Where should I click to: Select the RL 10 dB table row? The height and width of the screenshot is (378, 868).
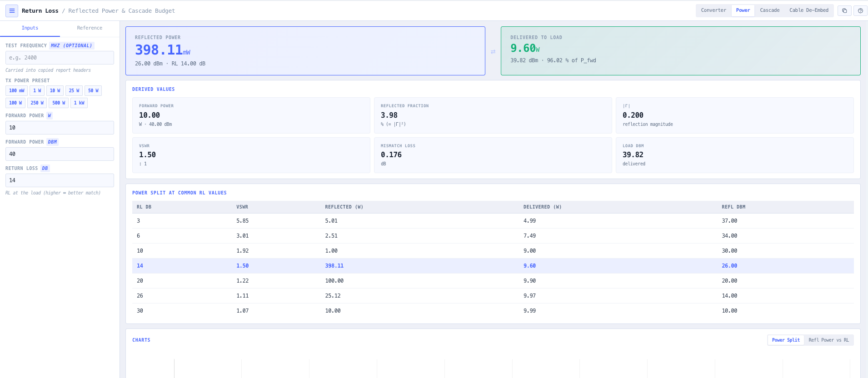pos(493,251)
